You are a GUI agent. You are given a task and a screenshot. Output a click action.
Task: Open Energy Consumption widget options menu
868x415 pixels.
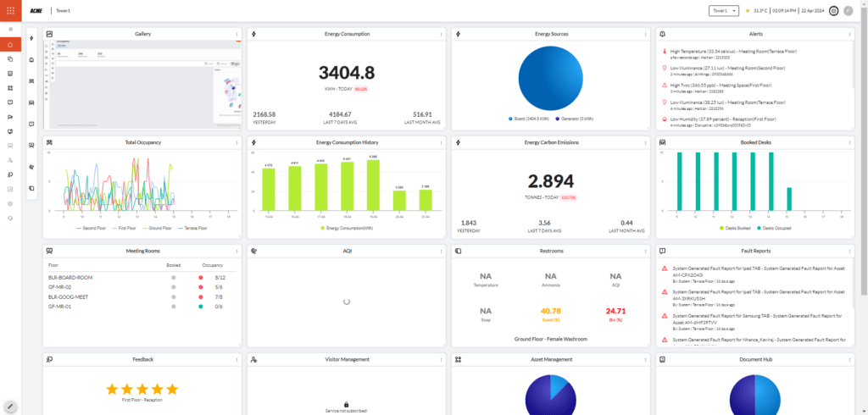click(442, 34)
